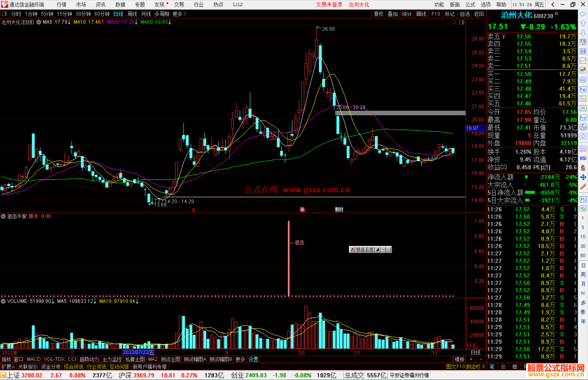
Task: Click the 设置 indicator settings button
Action: [253, 359]
